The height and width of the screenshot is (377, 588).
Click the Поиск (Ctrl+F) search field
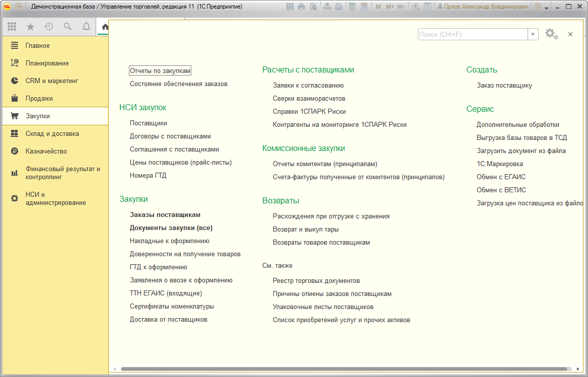click(473, 34)
